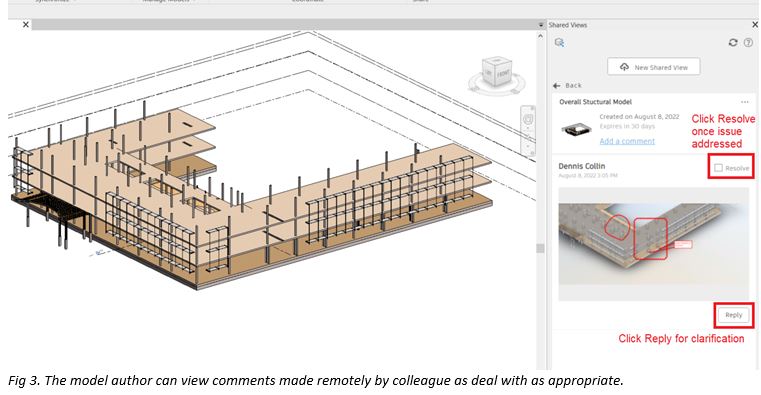Open the Overall Structural Model thumbnail
The height and width of the screenshot is (395, 761).
576,130
